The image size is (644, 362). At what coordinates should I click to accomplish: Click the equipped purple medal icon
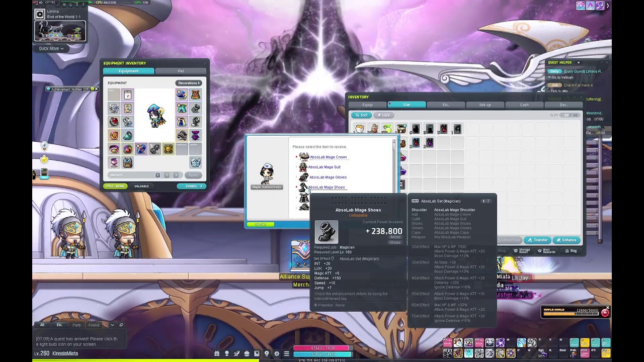click(195, 135)
